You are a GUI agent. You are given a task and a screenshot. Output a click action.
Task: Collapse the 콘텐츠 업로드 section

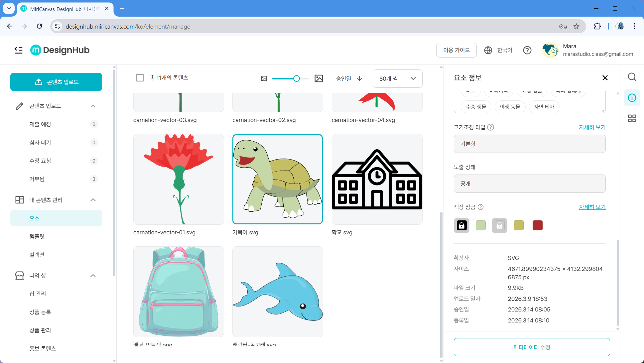pos(93,106)
